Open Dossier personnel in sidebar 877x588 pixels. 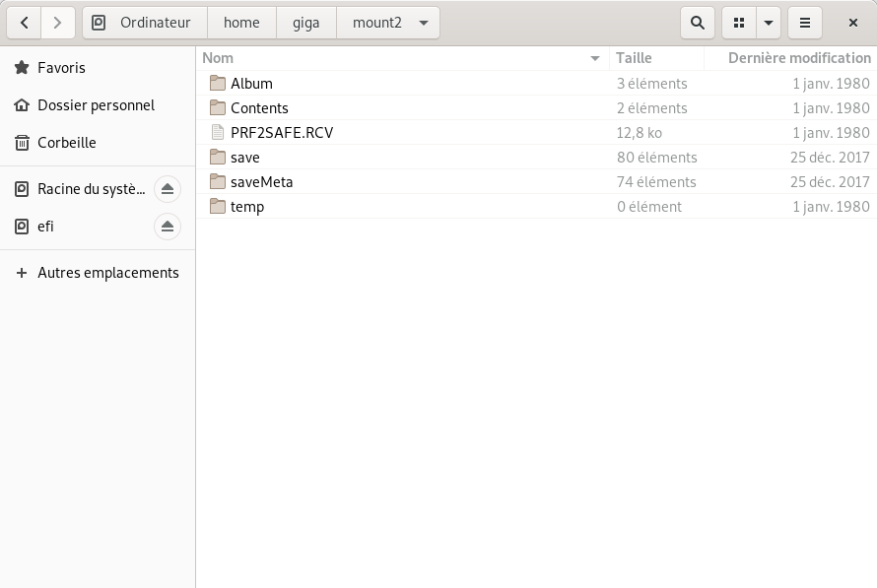[x=96, y=105]
